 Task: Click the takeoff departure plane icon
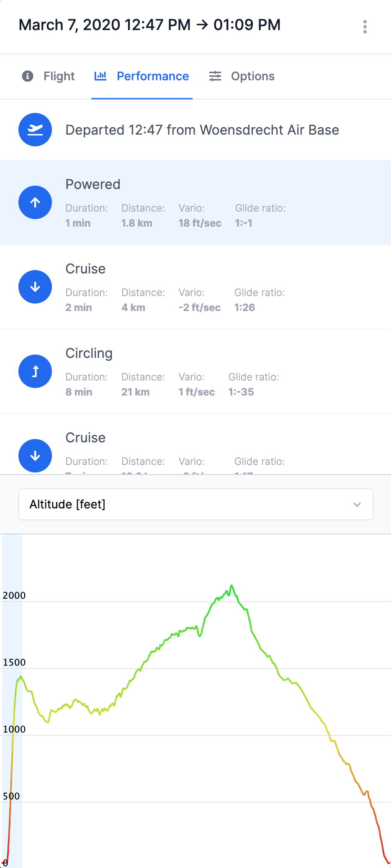[x=35, y=130]
